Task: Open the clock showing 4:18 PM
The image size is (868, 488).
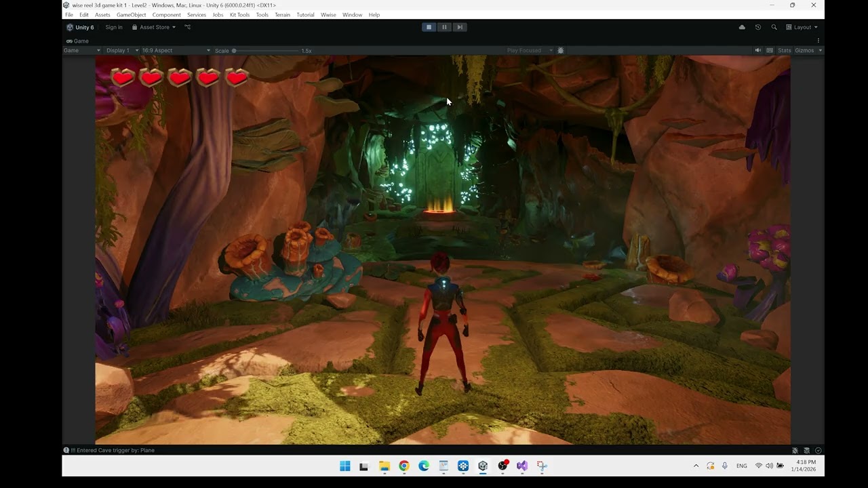Action: point(804,466)
